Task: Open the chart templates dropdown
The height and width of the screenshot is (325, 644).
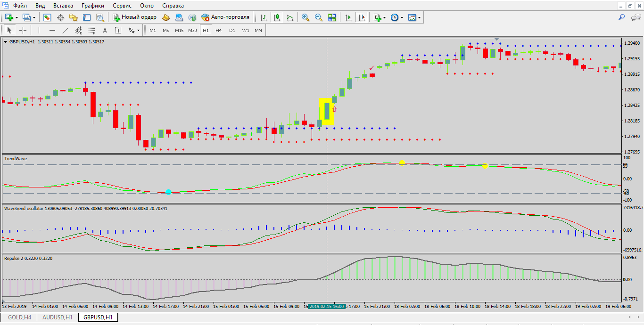Action: pyautogui.click(x=419, y=17)
